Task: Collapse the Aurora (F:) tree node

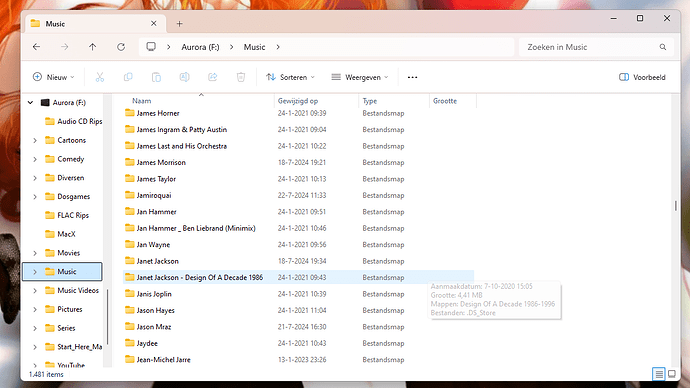Action: point(30,102)
